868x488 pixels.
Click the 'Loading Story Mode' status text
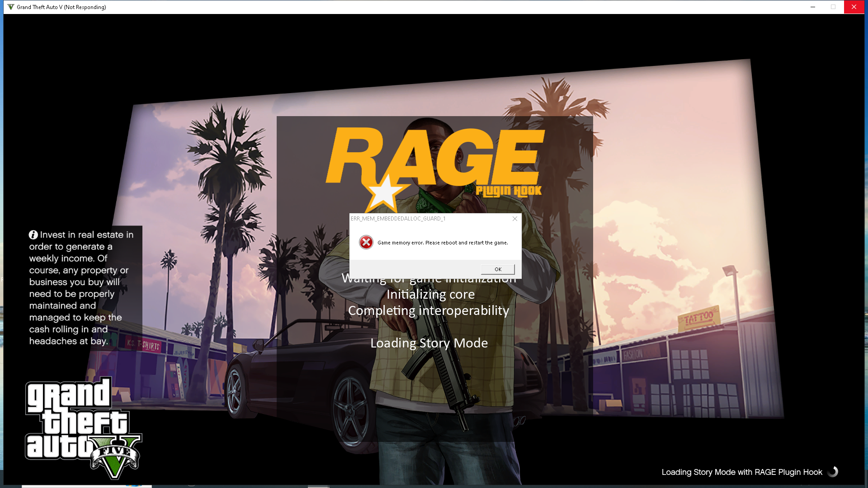429,343
